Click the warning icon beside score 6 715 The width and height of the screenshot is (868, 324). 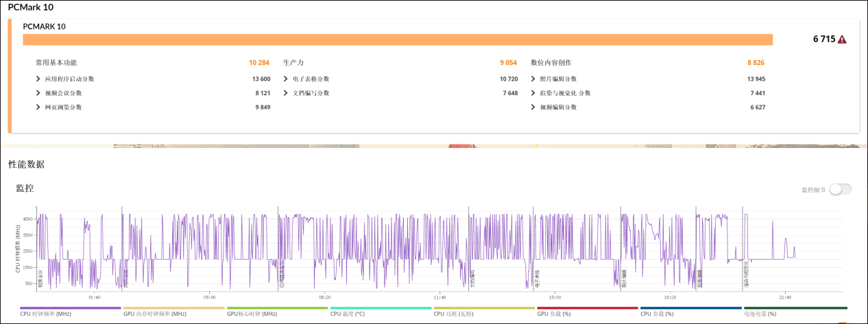pos(842,40)
